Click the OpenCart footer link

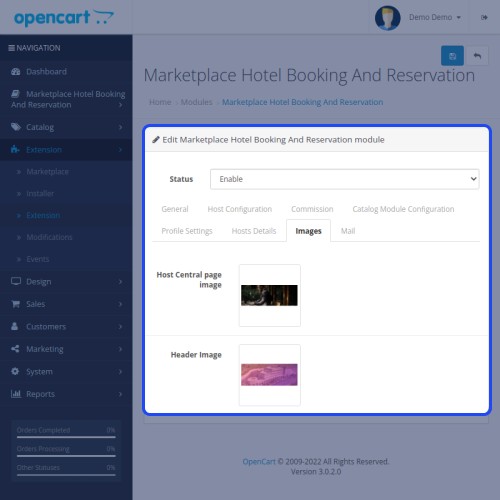(259, 461)
